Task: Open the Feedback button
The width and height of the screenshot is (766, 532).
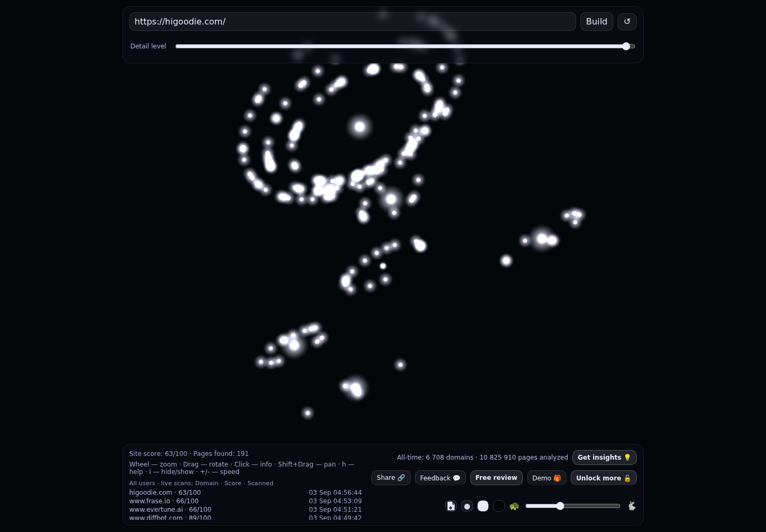Action: click(440, 478)
